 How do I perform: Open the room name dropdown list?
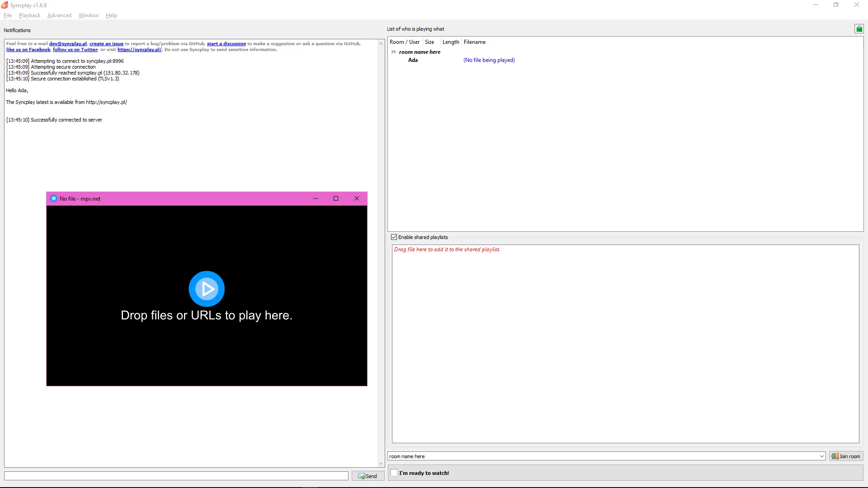click(821, 456)
